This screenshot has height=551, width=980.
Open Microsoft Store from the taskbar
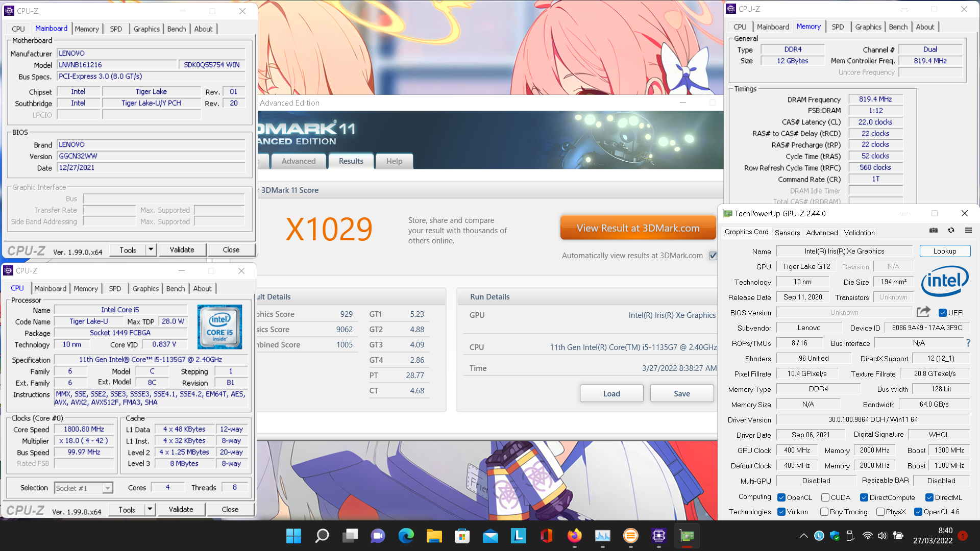click(462, 536)
